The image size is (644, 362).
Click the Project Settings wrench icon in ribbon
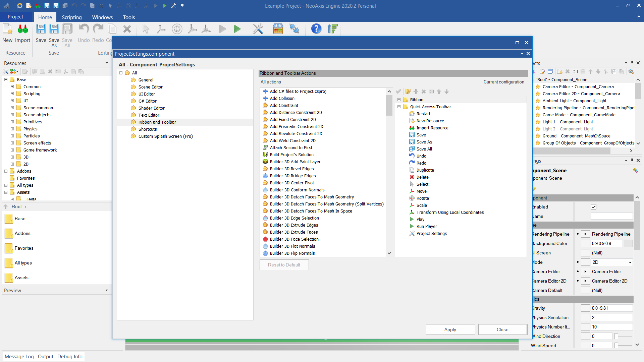258,29
